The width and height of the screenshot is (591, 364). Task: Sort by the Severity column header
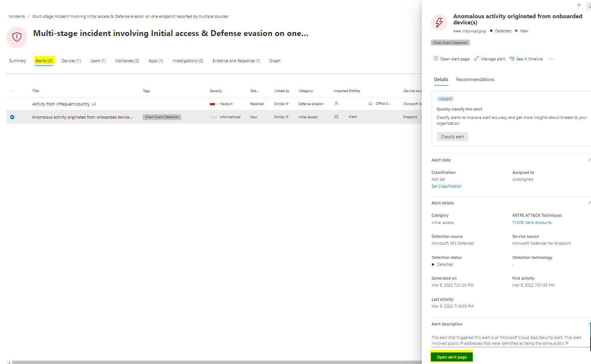click(216, 91)
